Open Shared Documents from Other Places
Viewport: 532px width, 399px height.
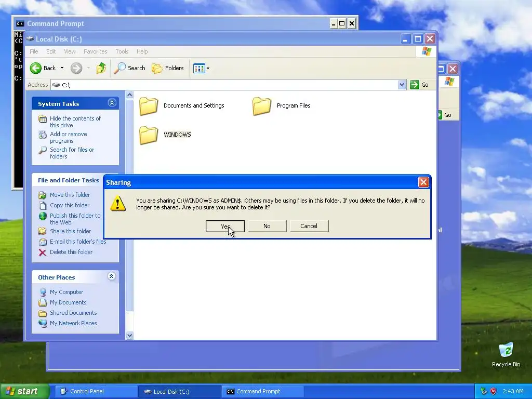click(73, 313)
